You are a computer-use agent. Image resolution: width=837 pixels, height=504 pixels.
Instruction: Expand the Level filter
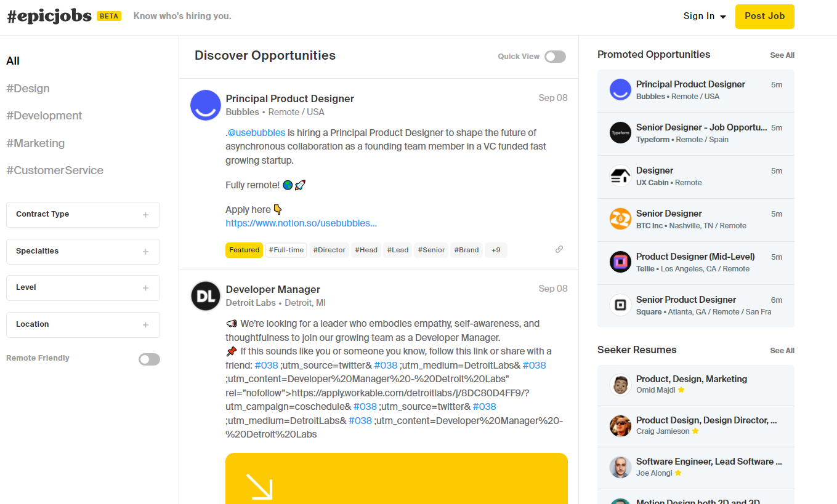tap(83, 288)
